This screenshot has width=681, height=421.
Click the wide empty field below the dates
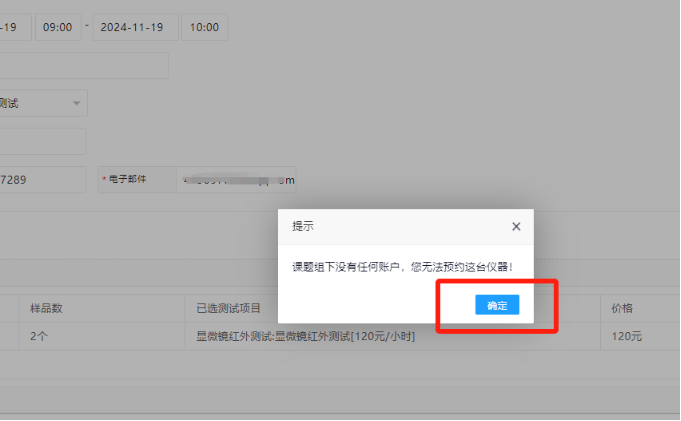[84, 66]
